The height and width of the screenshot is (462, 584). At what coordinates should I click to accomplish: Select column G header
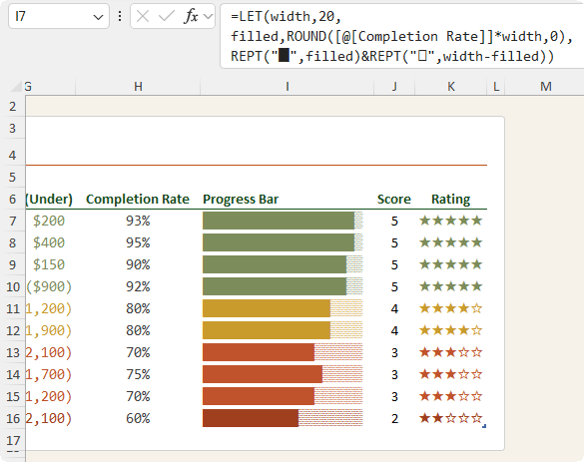pyautogui.click(x=51, y=86)
